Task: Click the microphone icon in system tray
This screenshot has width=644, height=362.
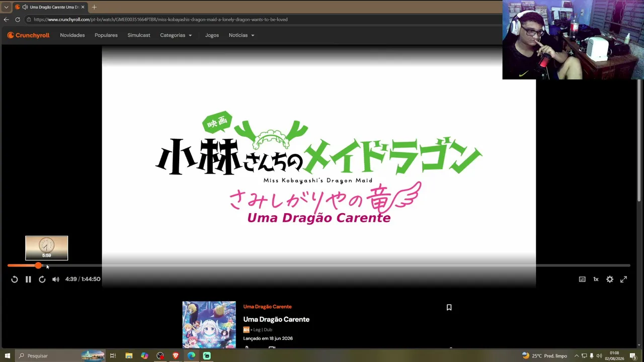Action: [592, 355]
